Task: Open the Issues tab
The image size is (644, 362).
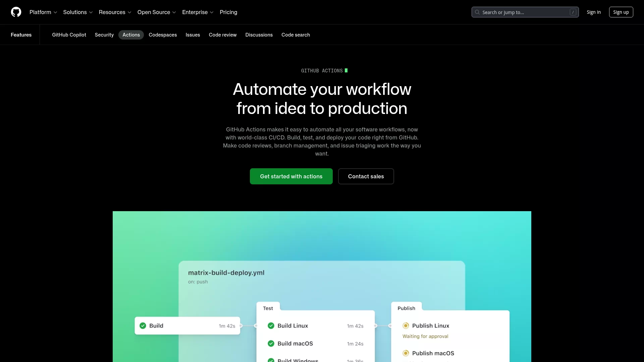Action: tap(193, 35)
